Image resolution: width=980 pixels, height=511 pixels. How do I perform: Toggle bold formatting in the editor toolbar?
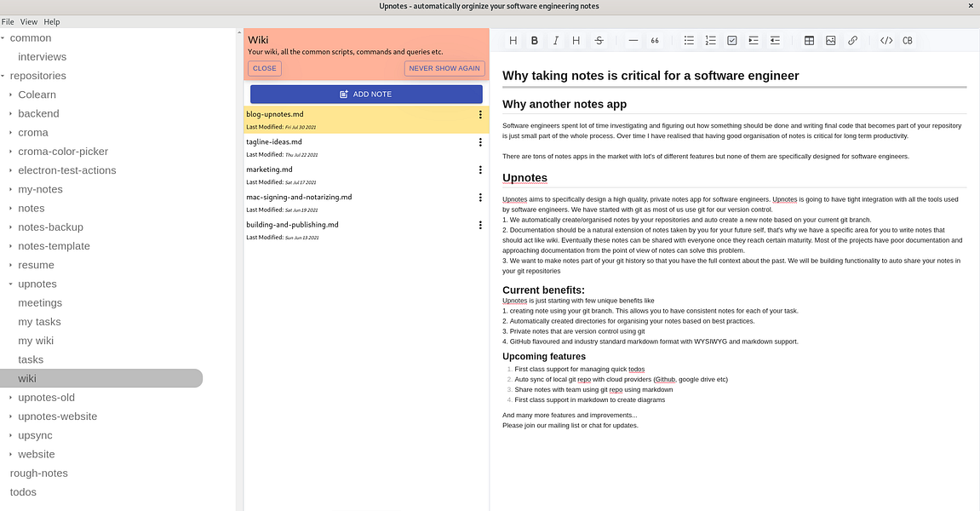[535, 41]
